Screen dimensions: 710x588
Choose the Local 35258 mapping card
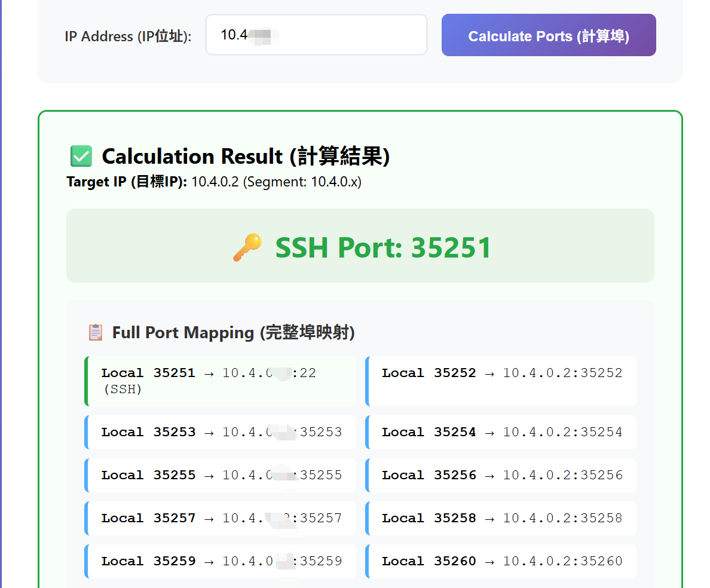pos(501,518)
